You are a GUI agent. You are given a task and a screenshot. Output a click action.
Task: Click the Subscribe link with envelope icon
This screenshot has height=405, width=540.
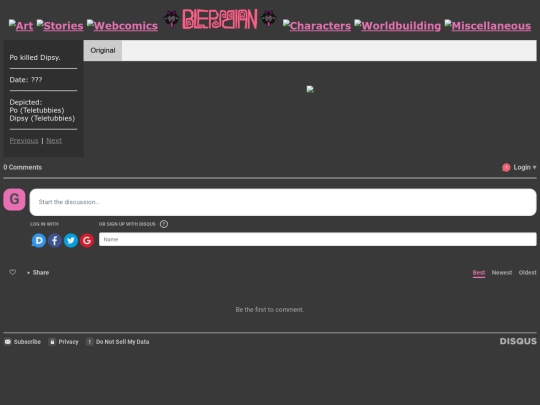22,342
